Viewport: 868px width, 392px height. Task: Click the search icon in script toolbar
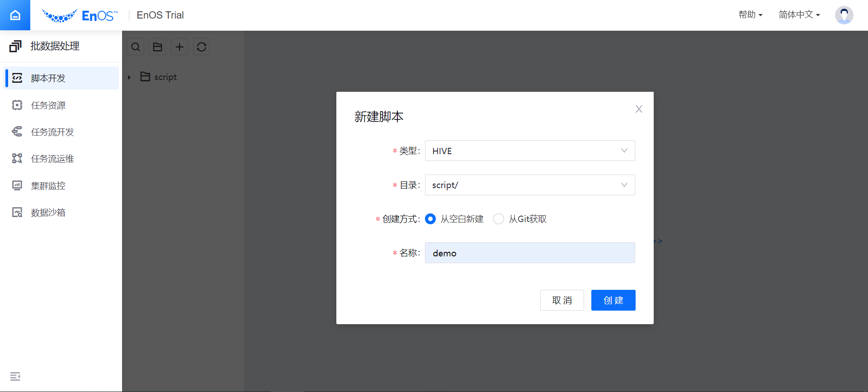point(136,47)
